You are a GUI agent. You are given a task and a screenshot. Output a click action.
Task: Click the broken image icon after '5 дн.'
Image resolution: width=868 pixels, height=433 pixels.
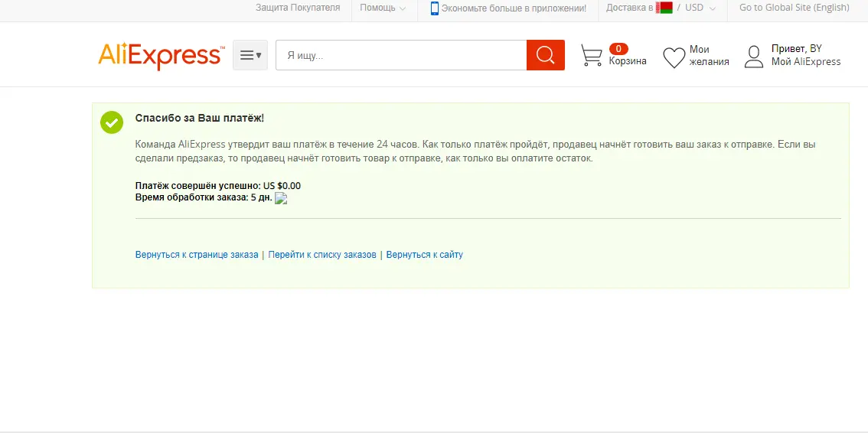tap(281, 199)
